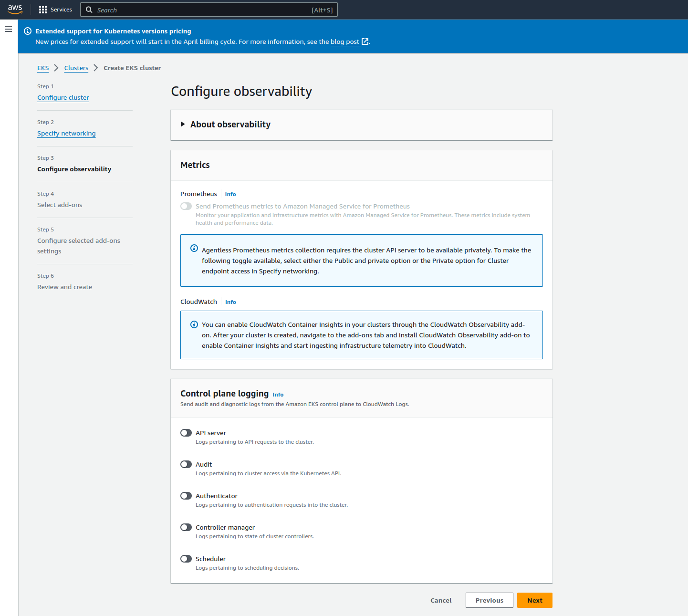The image size is (688, 616).
Task: Click 'Logs pertaining to scheduling decisions.' text
Action: (x=247, y=568)
